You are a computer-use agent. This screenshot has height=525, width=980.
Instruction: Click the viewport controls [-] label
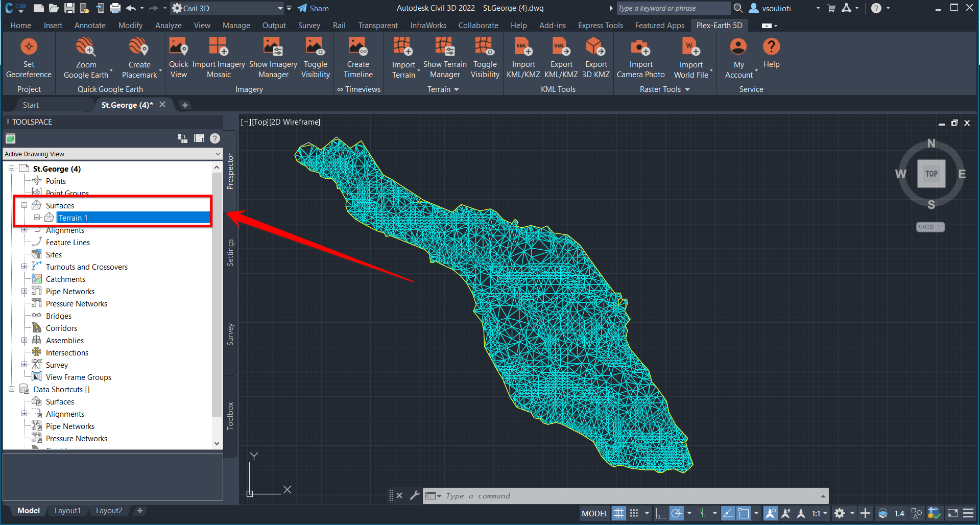pos(246,122)
